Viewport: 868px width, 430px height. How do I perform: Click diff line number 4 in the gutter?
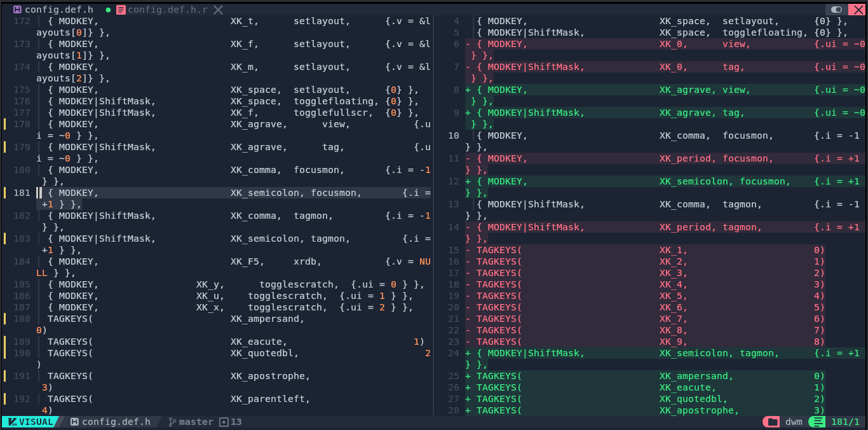[x=456, y=21]
